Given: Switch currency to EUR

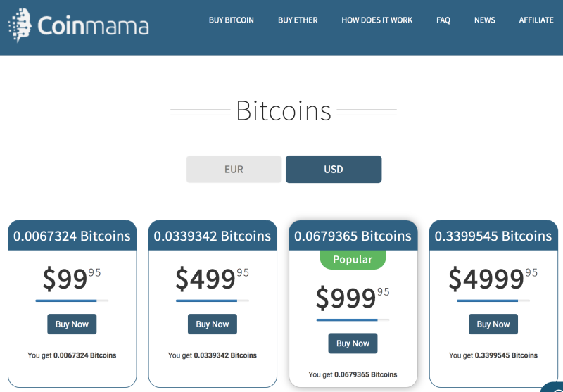Looking at the screenshot, I should tap(234, 169).
